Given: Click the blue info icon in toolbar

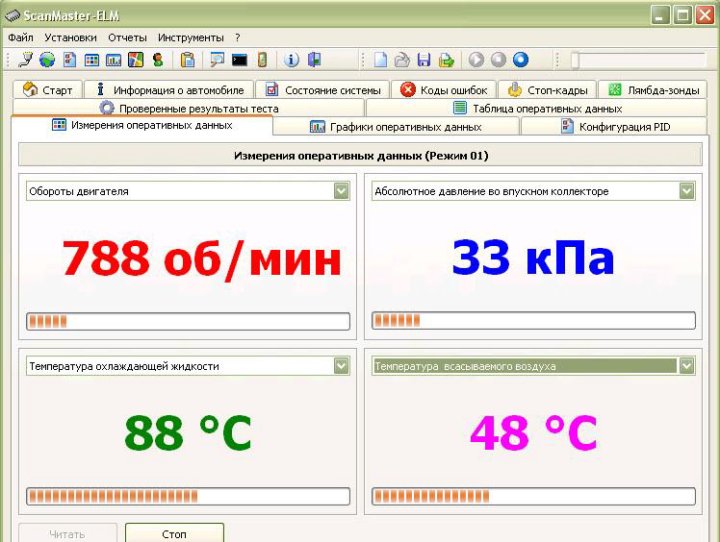Looking at the screenshot, I should 292,60.
